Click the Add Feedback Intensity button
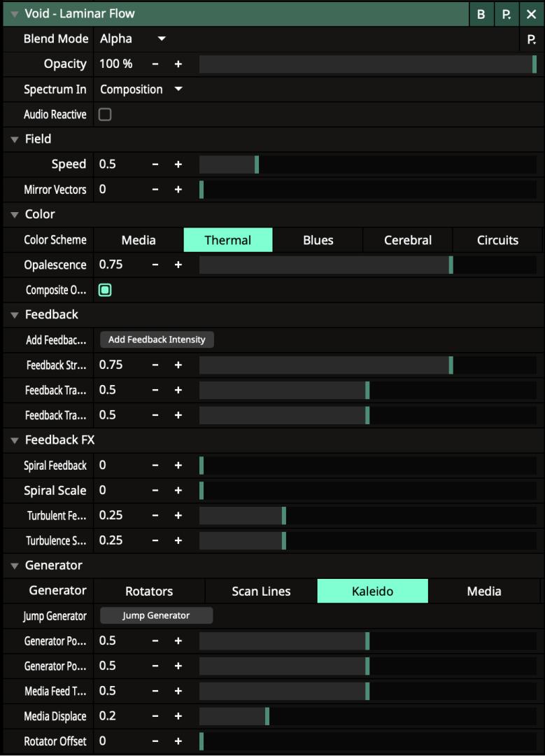 [157, 339]
